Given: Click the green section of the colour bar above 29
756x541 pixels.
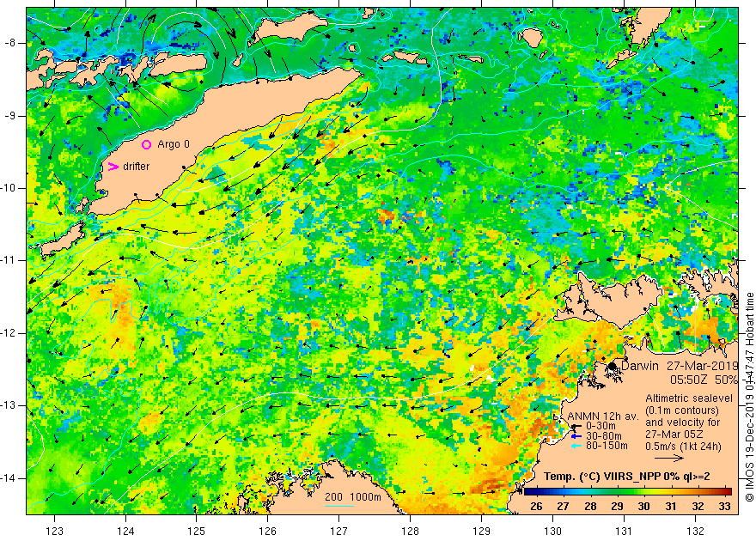Looking at the screenshot, I should click(x=617, y=492).
